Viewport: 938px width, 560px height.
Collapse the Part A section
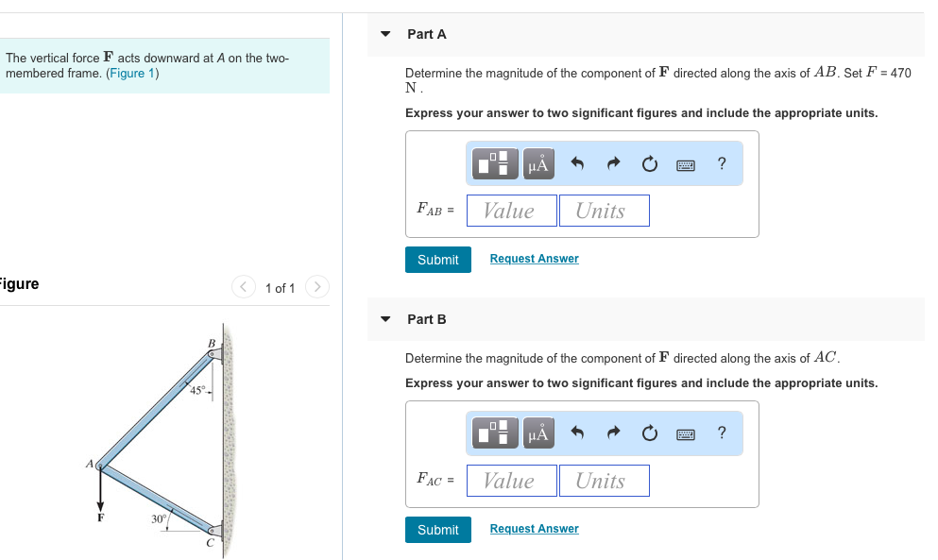tap(384, 33)
